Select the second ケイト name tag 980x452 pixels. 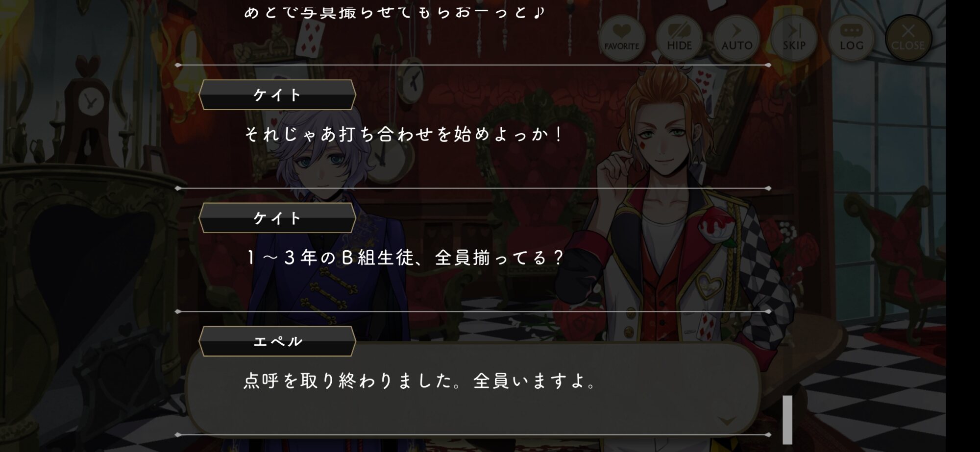pyautogui.click(x=277, y=218)
